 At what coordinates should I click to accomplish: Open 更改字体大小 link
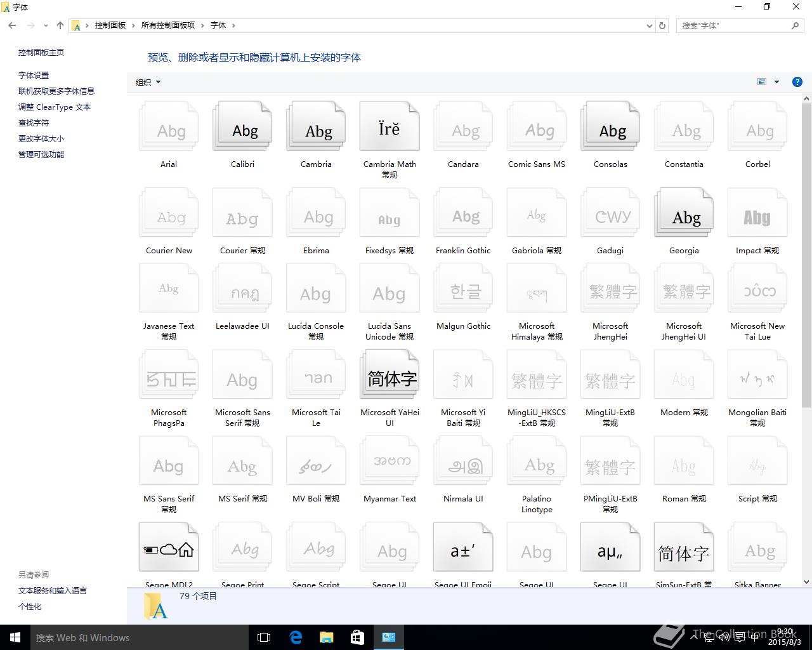41,138
